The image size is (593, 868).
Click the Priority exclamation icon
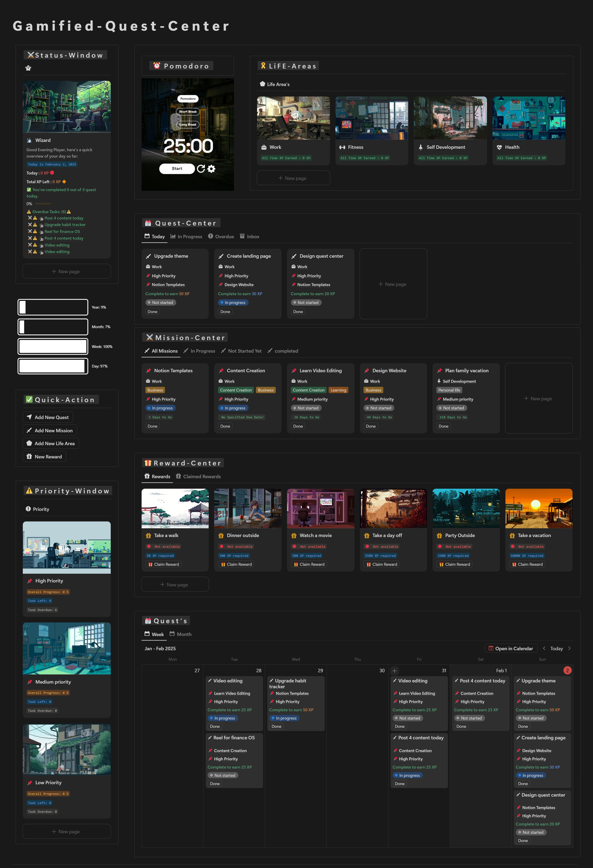(28, 509)
